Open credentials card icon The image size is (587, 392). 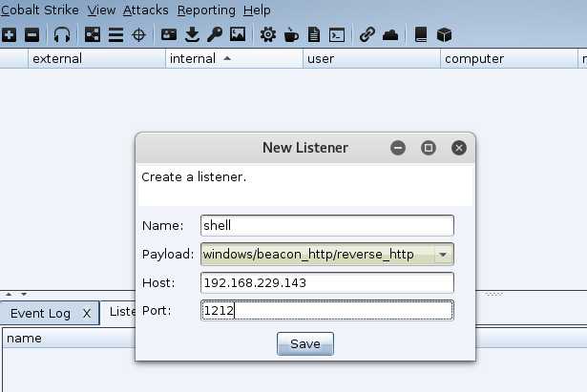(x=169, y=34)
